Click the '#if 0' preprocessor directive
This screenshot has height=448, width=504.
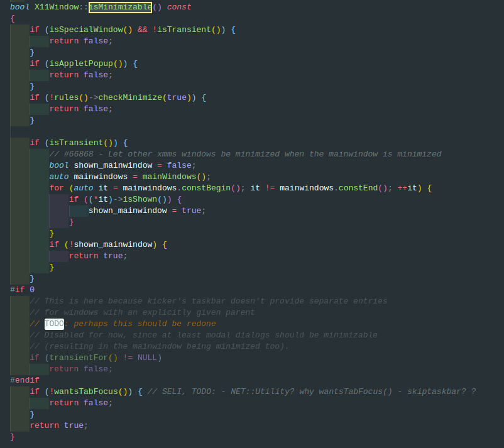[22, 290]
